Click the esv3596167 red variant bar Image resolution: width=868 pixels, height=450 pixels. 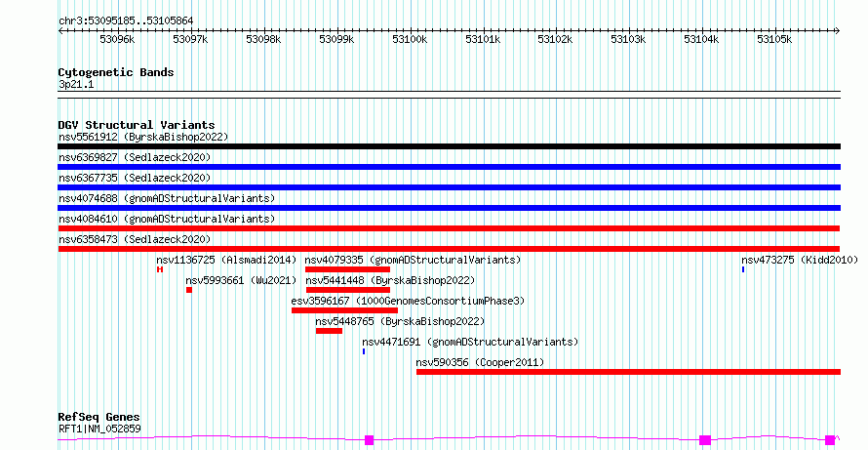tap(344, 310)
